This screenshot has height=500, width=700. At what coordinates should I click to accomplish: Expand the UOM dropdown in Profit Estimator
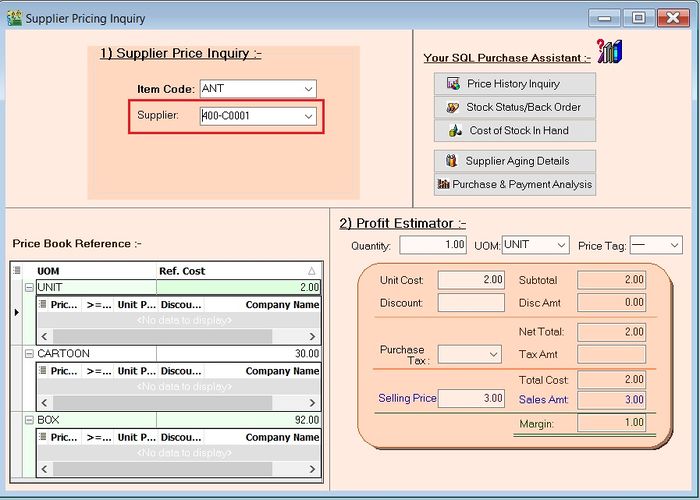(x=561, y=245)
